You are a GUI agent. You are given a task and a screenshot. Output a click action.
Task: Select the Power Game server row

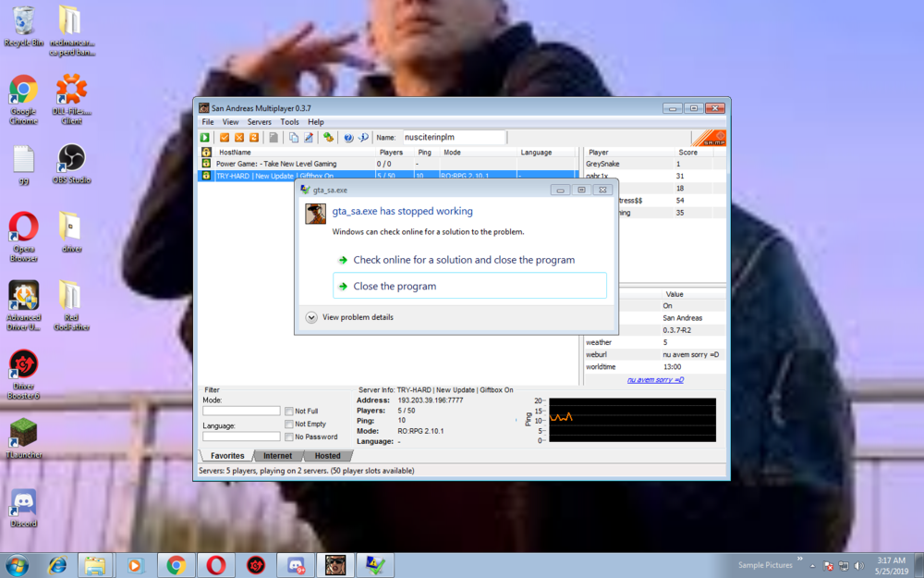tap(389, 164)
